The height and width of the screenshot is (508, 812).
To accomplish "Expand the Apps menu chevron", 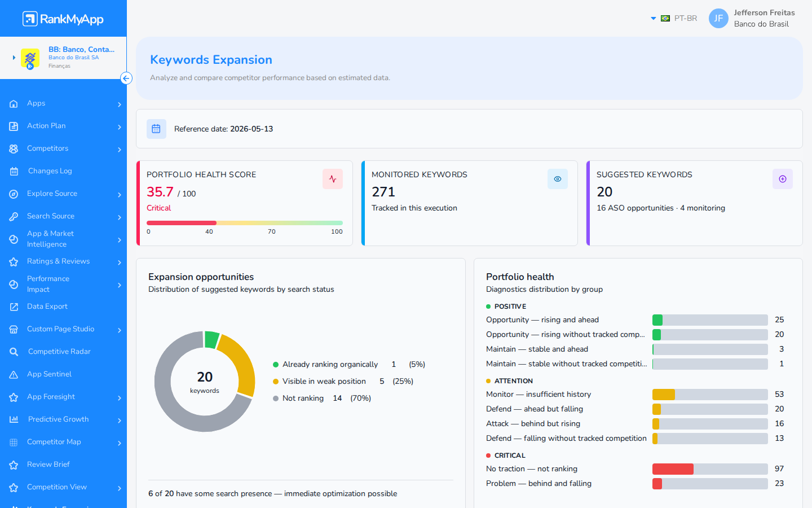I will tap(120, 104).
